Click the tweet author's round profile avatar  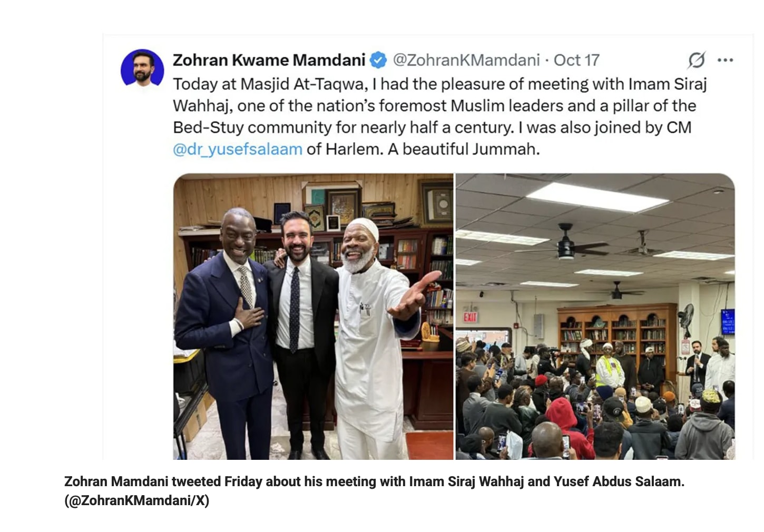[x=142, y=68]
